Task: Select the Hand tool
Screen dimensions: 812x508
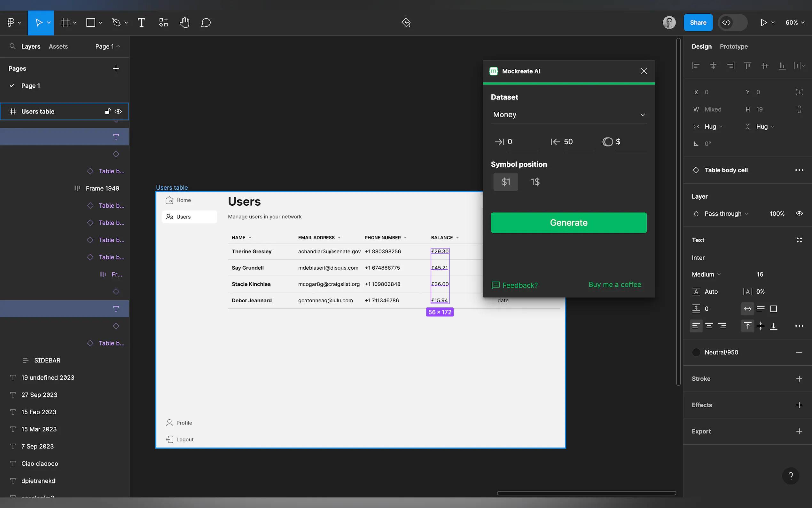Action: click(x=184, y=22)
